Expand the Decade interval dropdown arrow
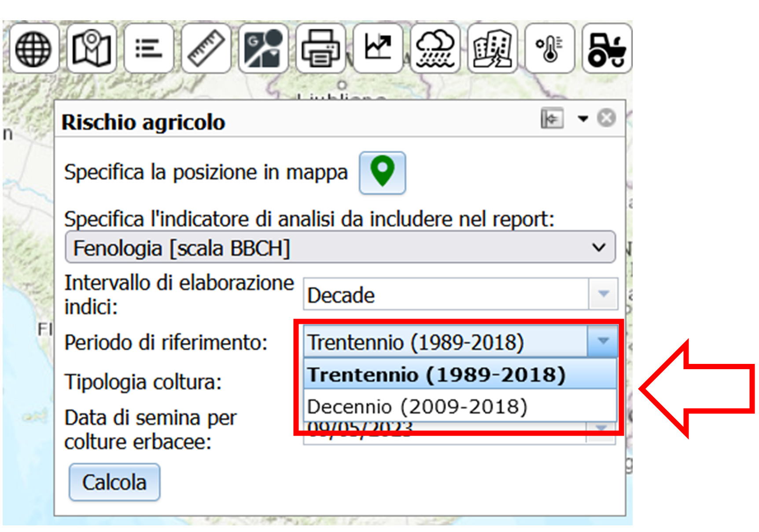The height and width of the screenshot is (532, 759). point(603,294)
